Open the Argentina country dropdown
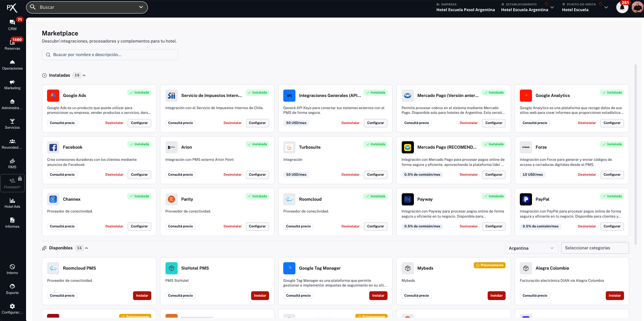Viewport: 644px width, 321px height. pos(531,248)
